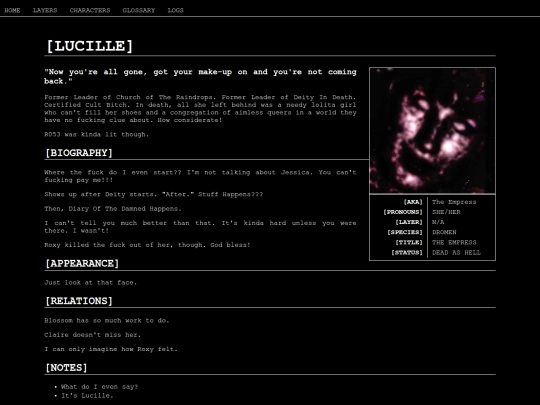The image size is (540, 405).
Task: Click the line 'R053 was kinda lit though.'
Action: click(97, 135)
